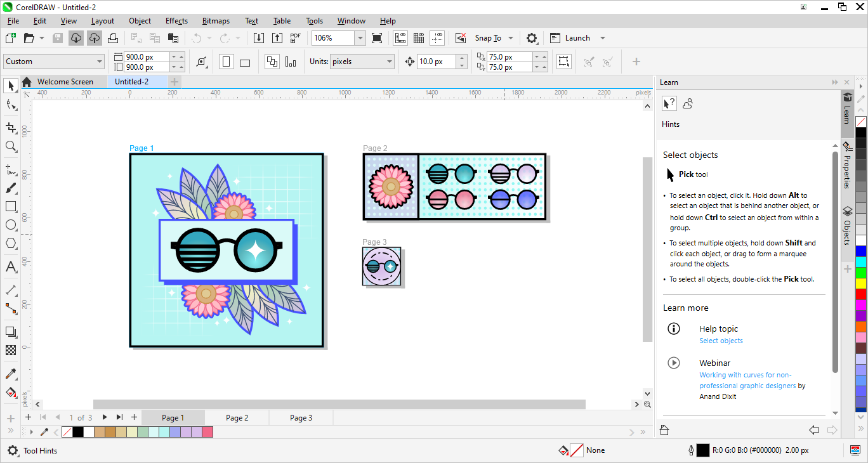This screenshot has height=463, width=868.
Task: Switch to the Page 2 tab
Action: click(x=236, y=417)
